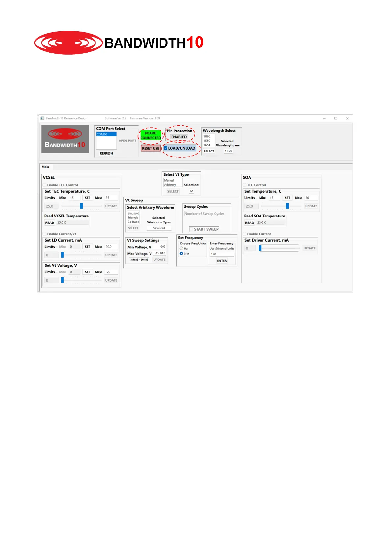This screenshot has height=554, width=392.
Task: Choose Sq Root in the waveform list
Action: coord(133,222)
